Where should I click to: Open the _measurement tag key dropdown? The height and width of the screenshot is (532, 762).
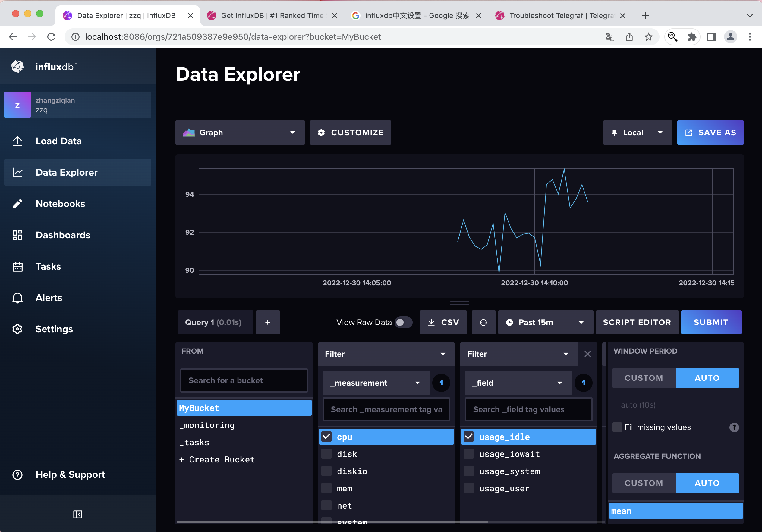tap(376, 383)
